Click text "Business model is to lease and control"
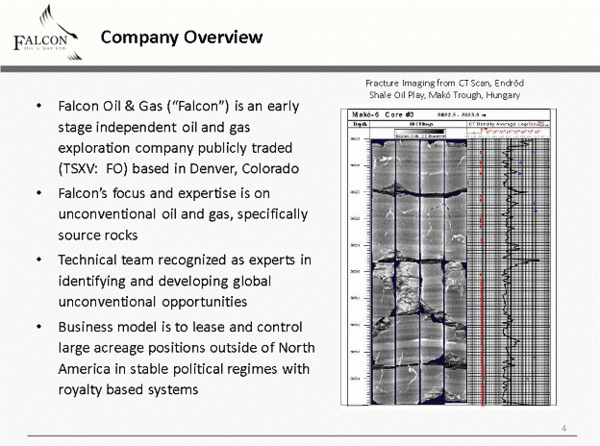This screenshot has height=446, width=600. tap(180, 327)
